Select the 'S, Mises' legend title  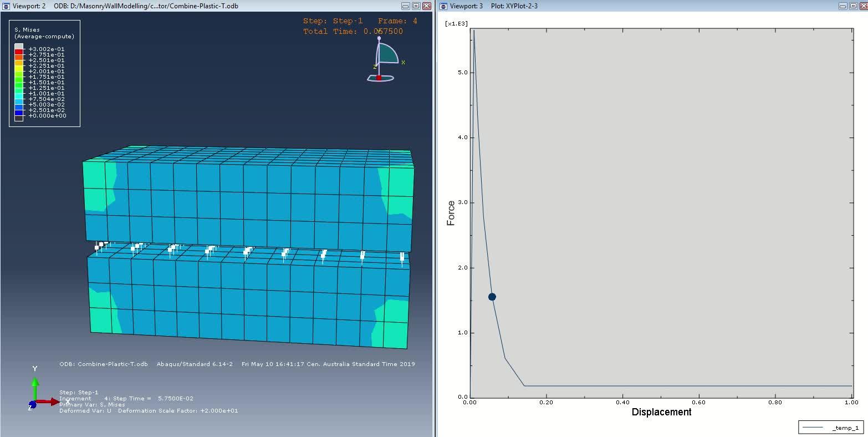[x=27, y=30]
